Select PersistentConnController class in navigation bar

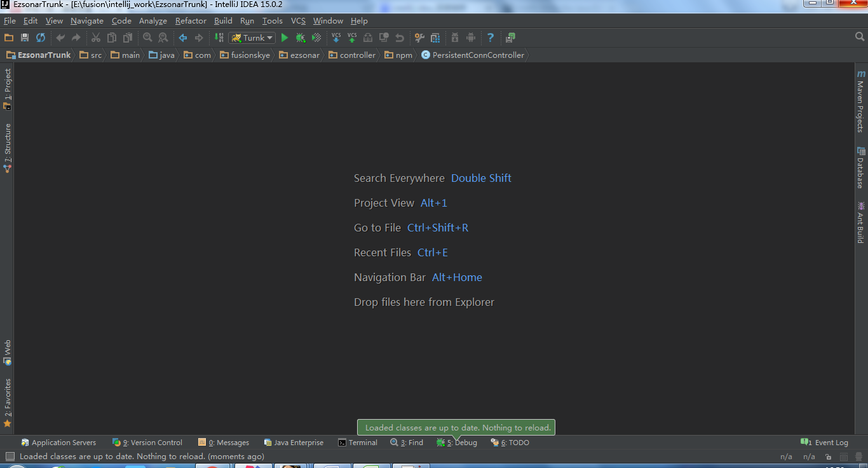473,55
